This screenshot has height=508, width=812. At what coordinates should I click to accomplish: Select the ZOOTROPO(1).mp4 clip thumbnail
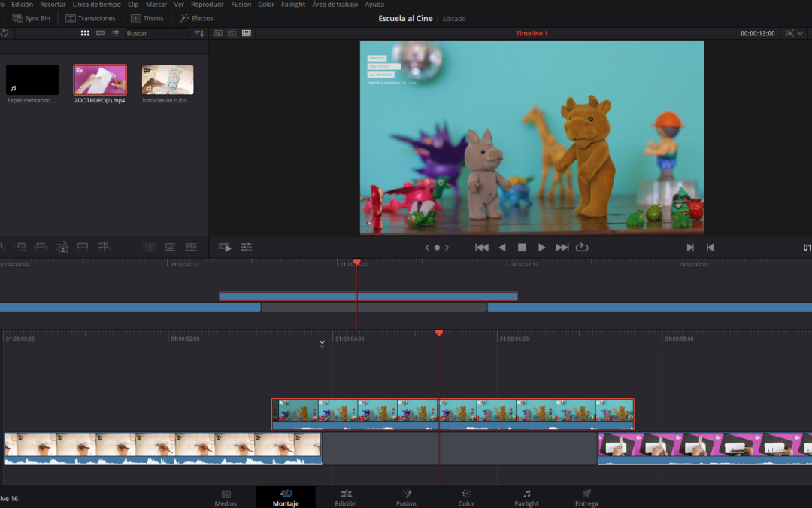pos(99,79)
